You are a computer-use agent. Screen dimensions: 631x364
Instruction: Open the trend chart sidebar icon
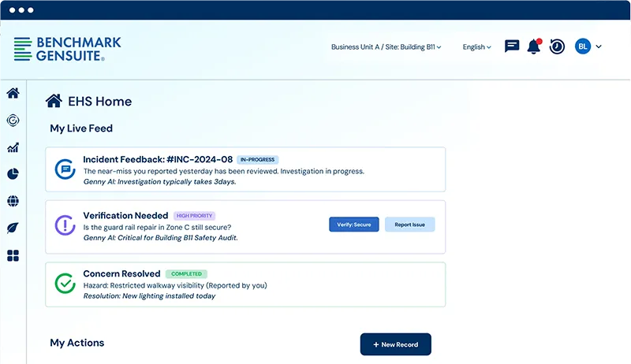[13, 147]
